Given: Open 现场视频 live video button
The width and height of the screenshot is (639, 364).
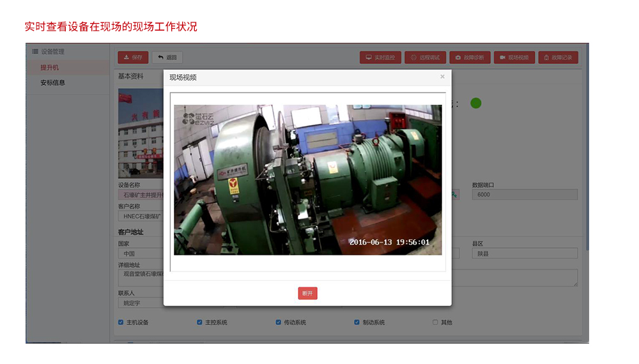Looking at the screenshot, I should point(514,57).
